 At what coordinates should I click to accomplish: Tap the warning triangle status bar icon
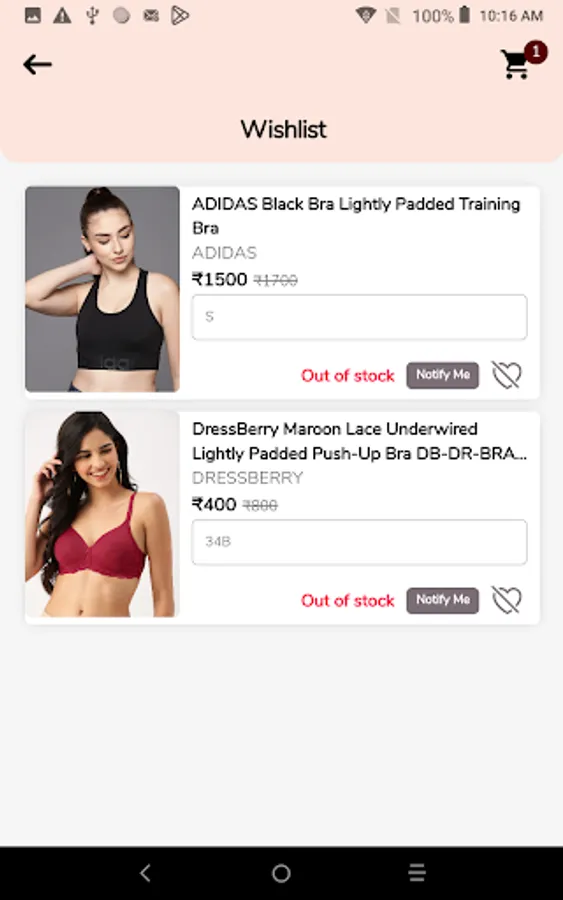(62, 15)
